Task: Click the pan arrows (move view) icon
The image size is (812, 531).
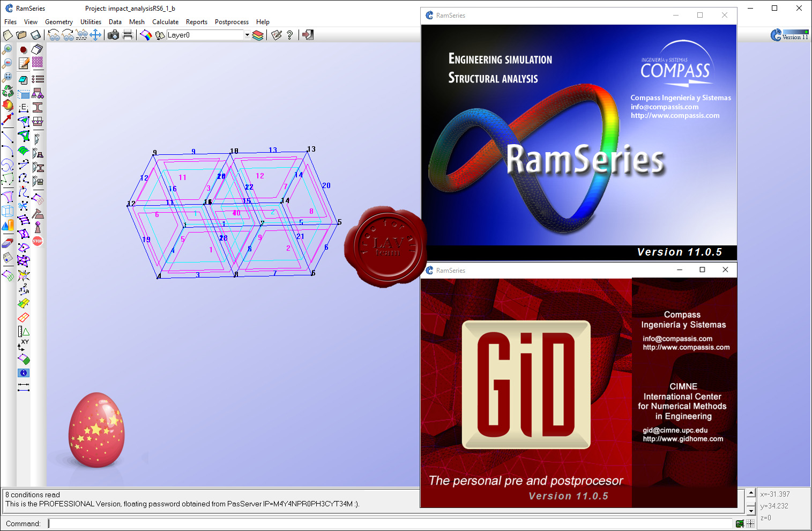Action: pyautogui.click(x=95, y=35)
